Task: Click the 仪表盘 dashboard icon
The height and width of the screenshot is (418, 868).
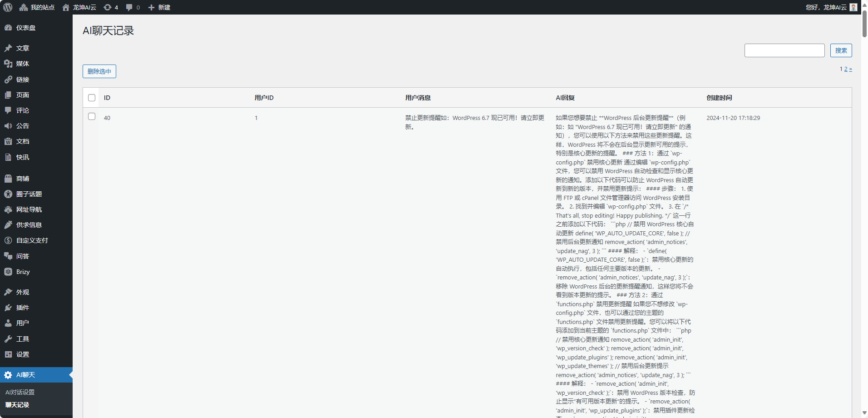Action: click(8, 28)
